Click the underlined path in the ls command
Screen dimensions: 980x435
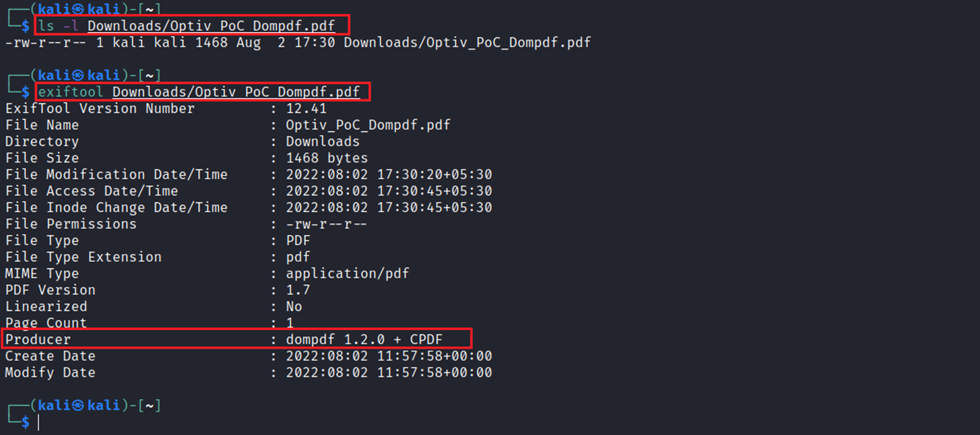211,26
